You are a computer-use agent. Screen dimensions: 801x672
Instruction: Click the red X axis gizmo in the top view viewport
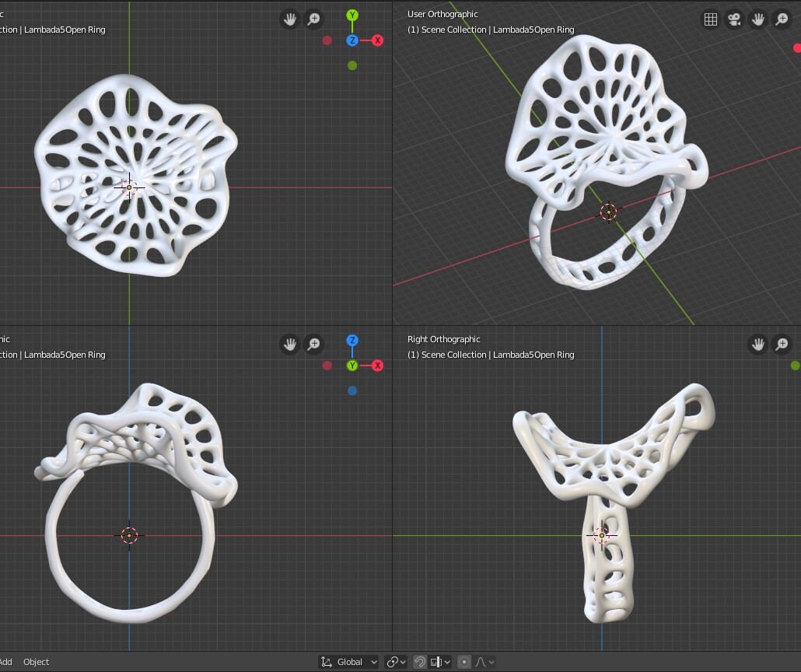click(377, 40)
